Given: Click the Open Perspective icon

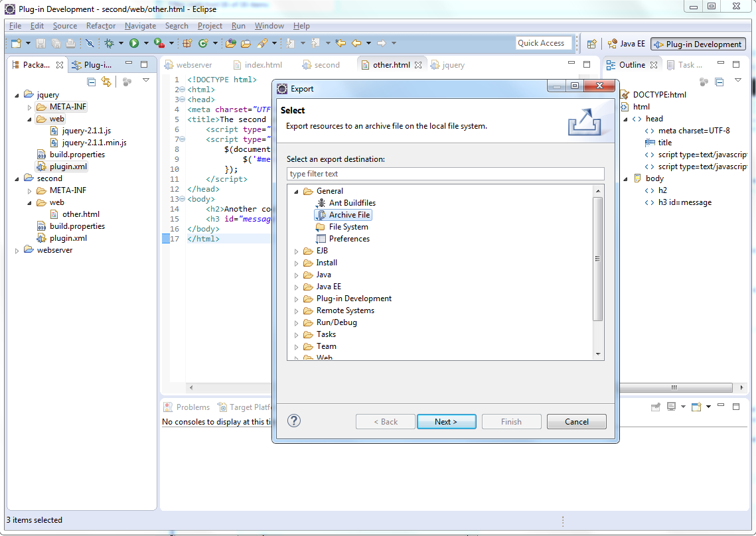Looking at the screenshot, I should click(x=591, y=44).
